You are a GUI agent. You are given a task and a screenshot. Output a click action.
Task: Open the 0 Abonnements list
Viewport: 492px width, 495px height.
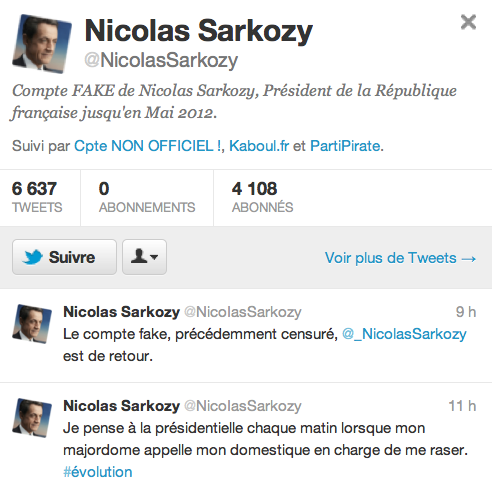pos(147,197)
